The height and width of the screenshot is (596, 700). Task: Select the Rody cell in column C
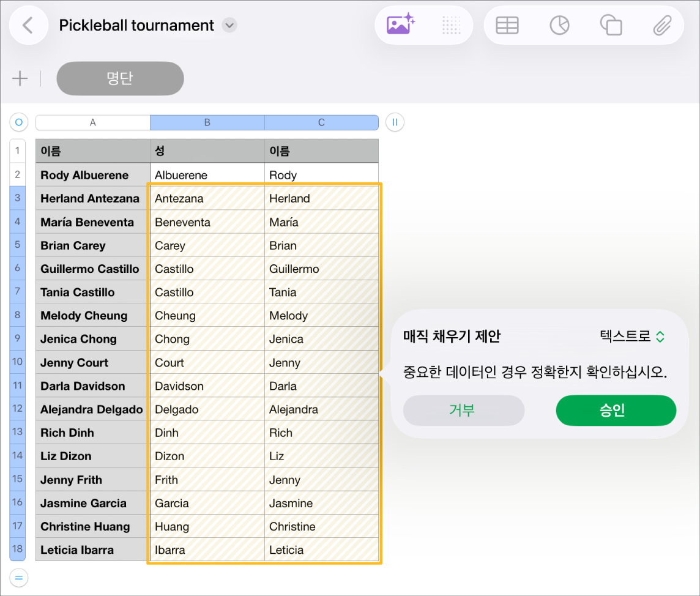coord(321,174)
